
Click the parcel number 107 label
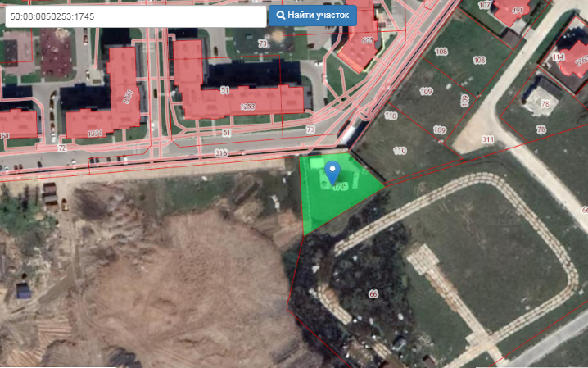tap(485, 5)
